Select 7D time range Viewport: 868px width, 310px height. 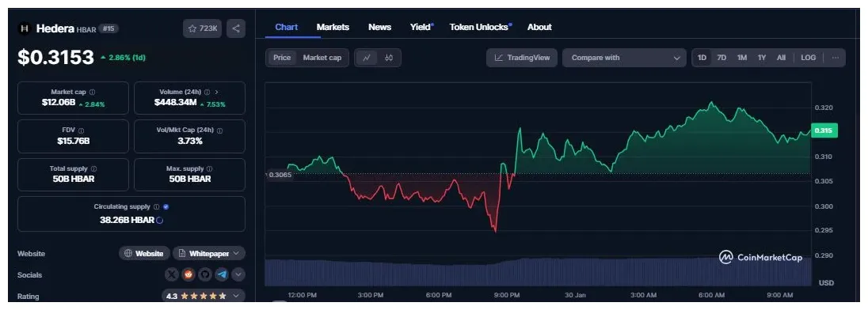pyautogui.click(x=721, y=58)
